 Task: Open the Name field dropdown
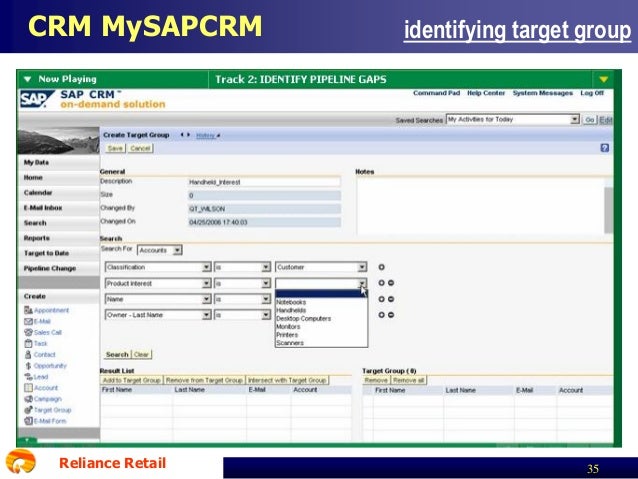click(207, 299)
